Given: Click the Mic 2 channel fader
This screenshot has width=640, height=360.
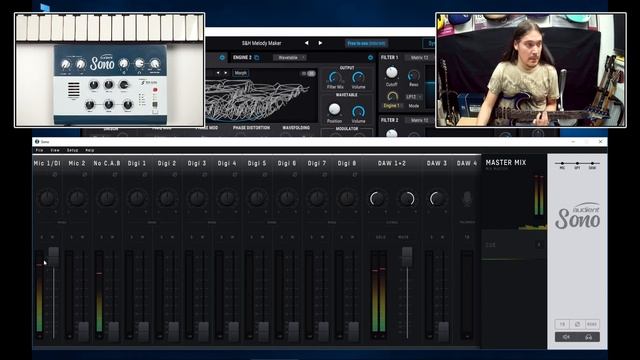Looking at the screenshot, I should tap(84, 331).
